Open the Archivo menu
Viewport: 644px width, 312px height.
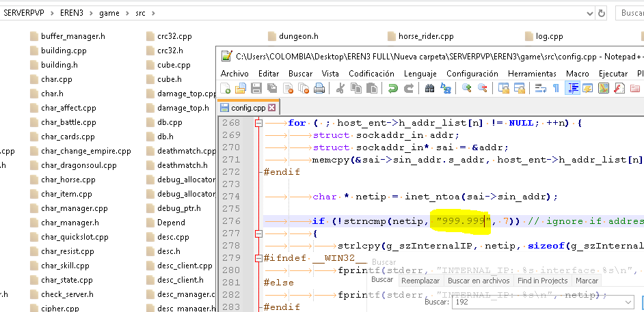click(x=234, y=74)
